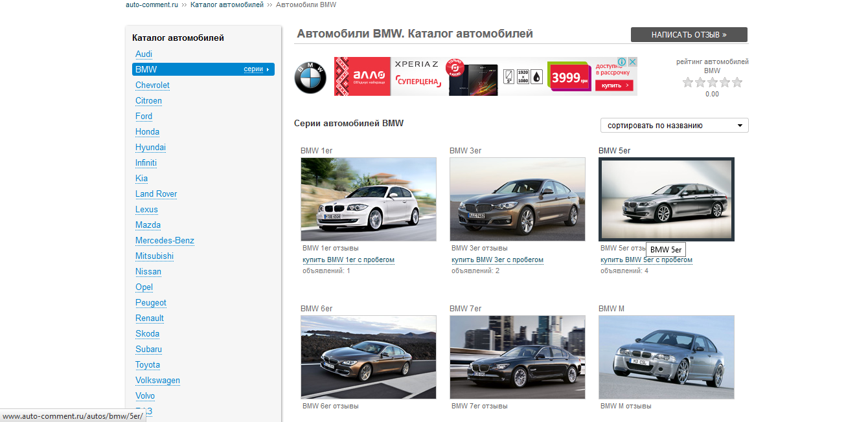This screenshot has width=868, height=422.
Task: Open Infiniti brand link
Action: 146,162
